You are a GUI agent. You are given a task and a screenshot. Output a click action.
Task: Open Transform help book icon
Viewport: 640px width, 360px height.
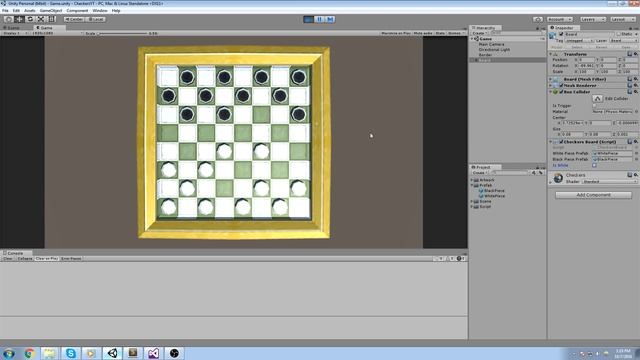pyautogui.click(x=629, y=54)
